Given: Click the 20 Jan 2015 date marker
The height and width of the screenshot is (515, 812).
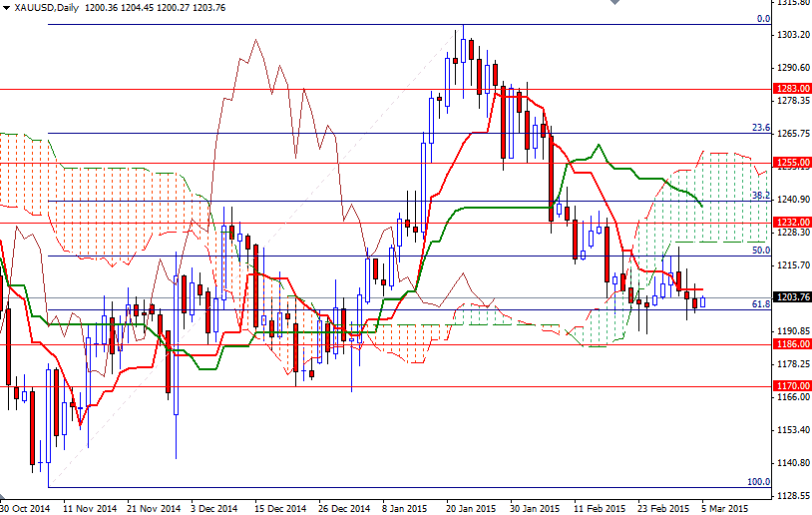Looking at the screenshot, I should 471,508.
